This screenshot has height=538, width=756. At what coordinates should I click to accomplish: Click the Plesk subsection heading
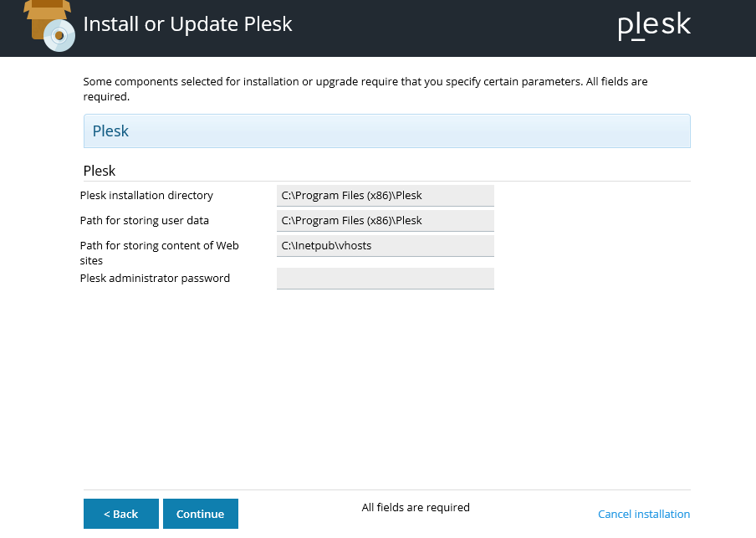[x=100, y=171]
